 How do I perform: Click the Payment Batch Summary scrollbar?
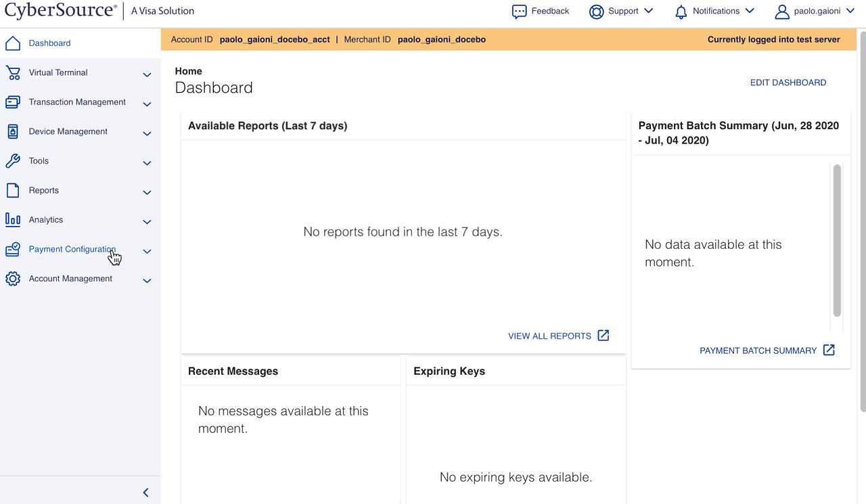[x=836, y=240]
